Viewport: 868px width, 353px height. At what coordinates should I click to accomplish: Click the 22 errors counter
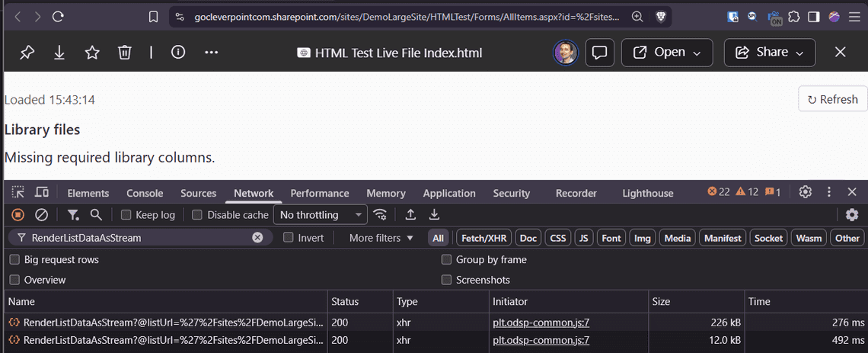click(x=719, y=192)
